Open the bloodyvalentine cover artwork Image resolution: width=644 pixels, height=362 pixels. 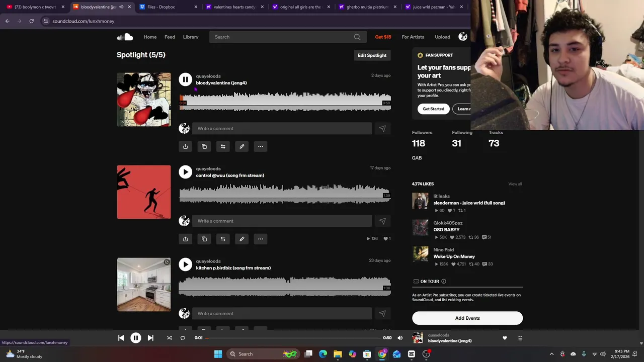coord(144,100)
